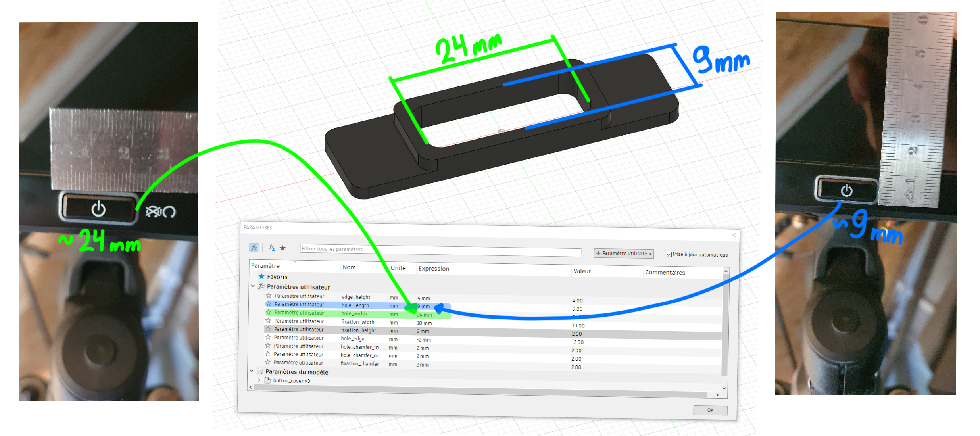This screenshot has width=980, height=436.
Task: Click the Paramètres du modèle group icon
Action: 260,371
